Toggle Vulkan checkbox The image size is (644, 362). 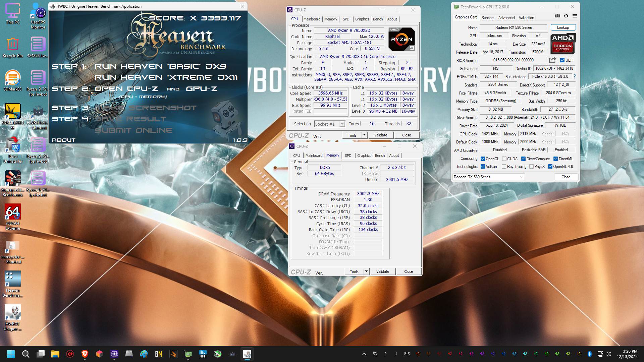pos(483,167)
